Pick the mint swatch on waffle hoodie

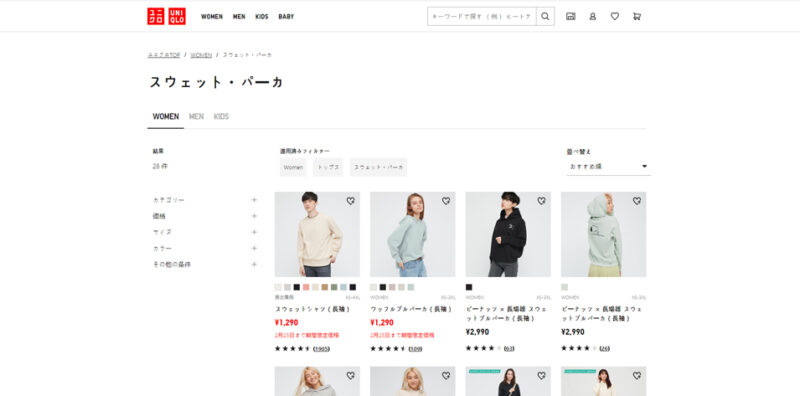(411, 287)
